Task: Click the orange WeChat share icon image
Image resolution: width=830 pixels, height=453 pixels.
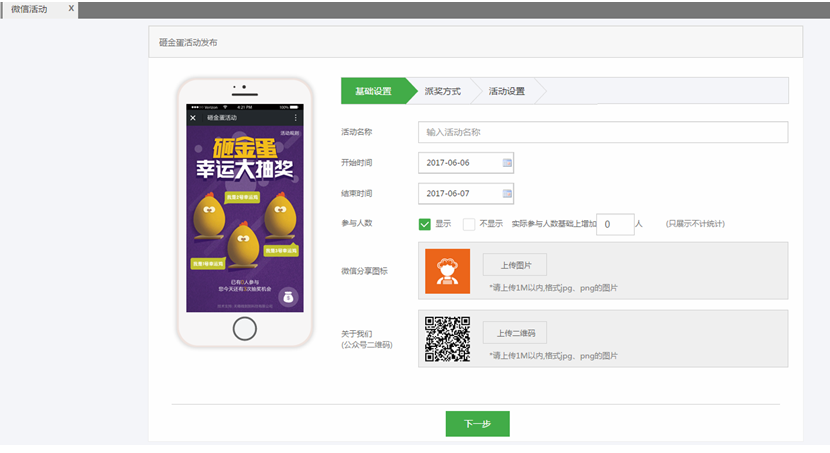Action: 447,271
